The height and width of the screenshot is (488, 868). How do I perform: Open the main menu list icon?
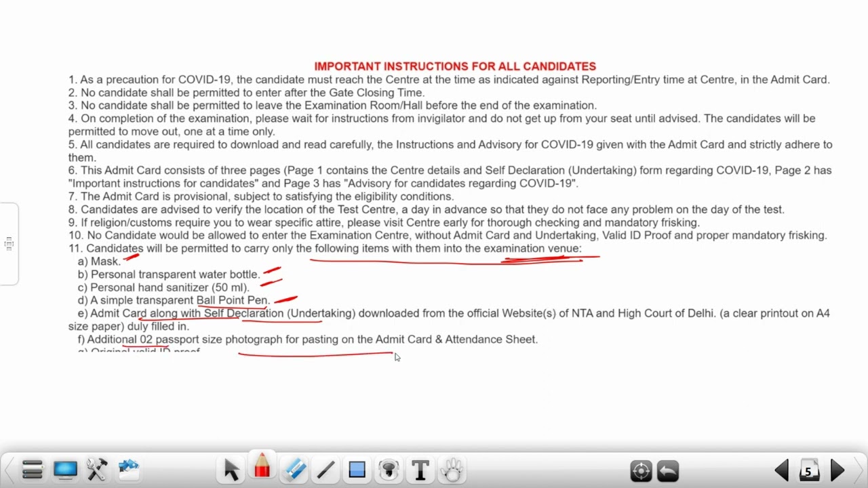pyautogui.click(x=32, y=469)
